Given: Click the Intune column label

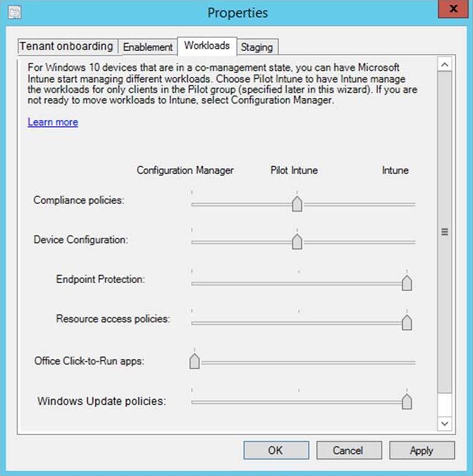Looking at the screenshot, I should click(395, 170).
